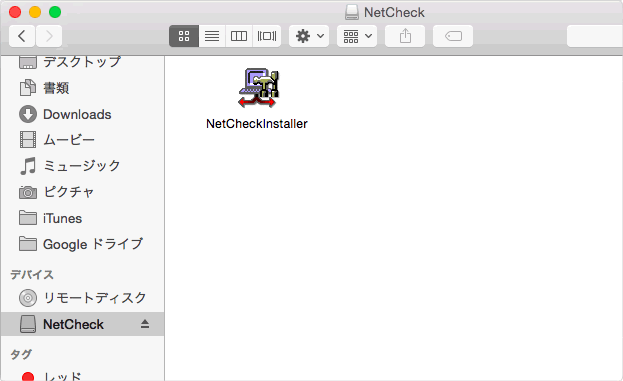Viewport: 623px width, 381px height.
Task: Click the Share toolbar icon
Action: 405,36
